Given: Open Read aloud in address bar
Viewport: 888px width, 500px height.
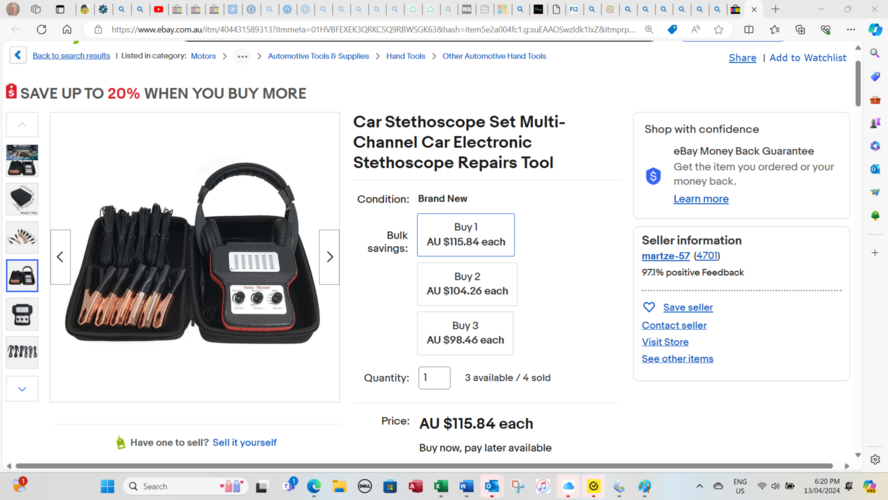Looking at the screenshot, I should 695,29.
